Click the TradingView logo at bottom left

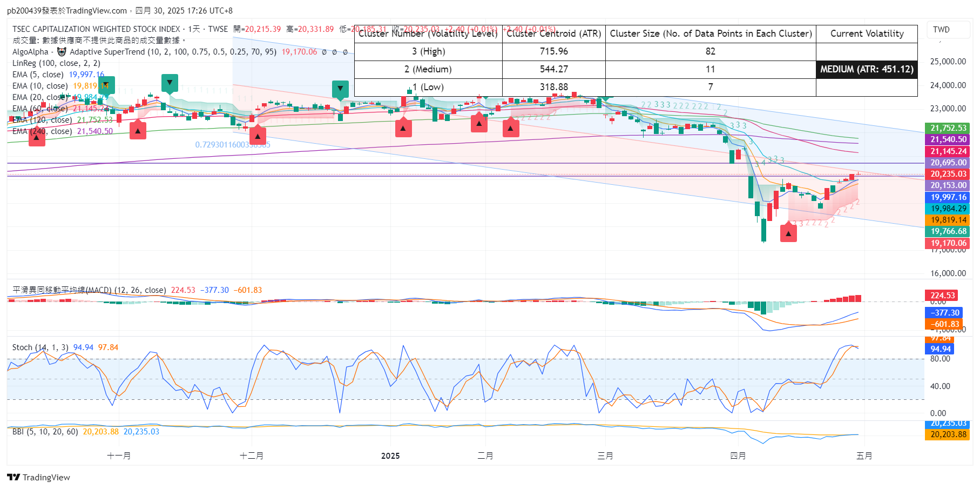(39, 477)
